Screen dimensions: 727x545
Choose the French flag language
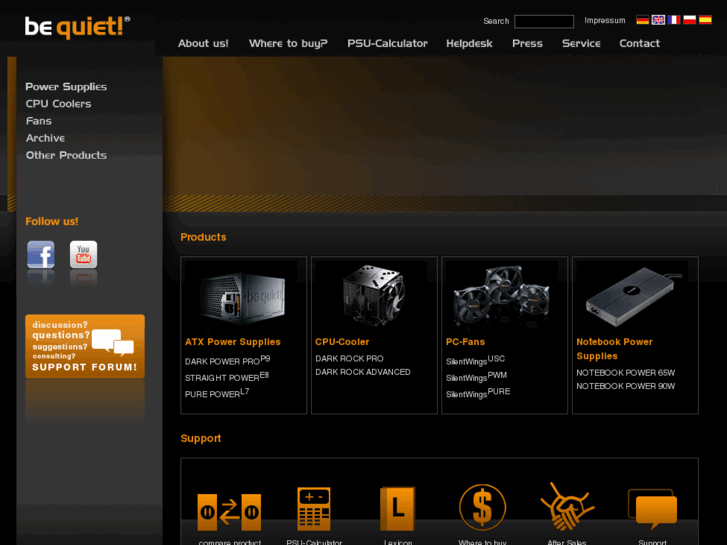click(674, 20)
